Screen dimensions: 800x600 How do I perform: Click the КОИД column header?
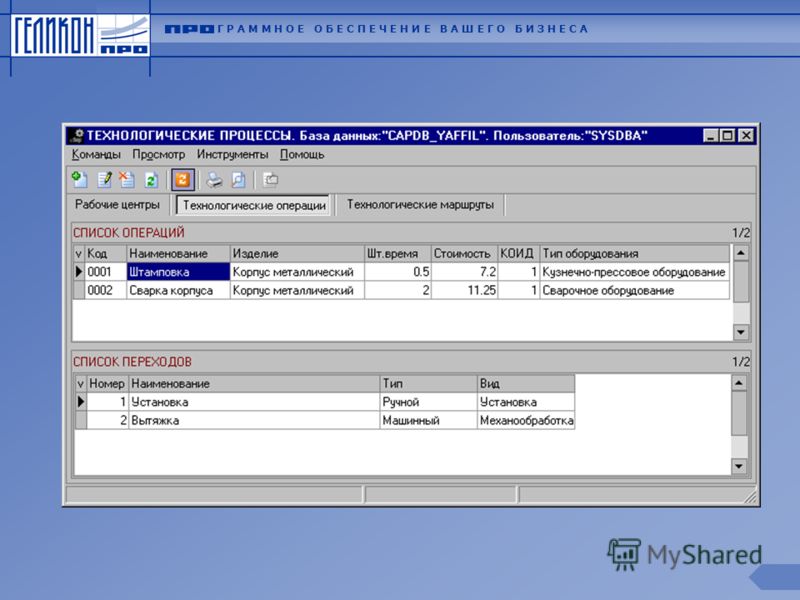coord(518,254)
